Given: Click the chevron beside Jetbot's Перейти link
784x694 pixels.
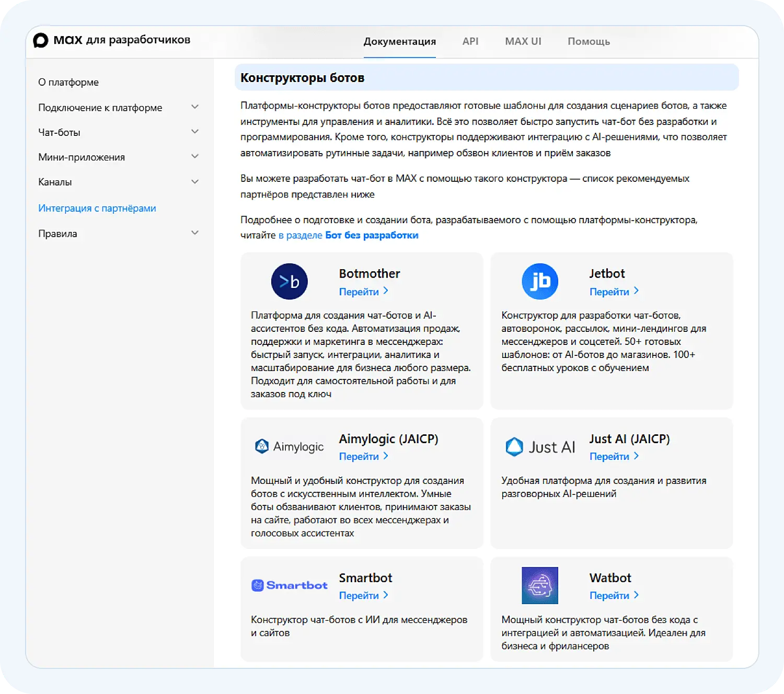Looking at the screenshot, I should tap(636, 291).
